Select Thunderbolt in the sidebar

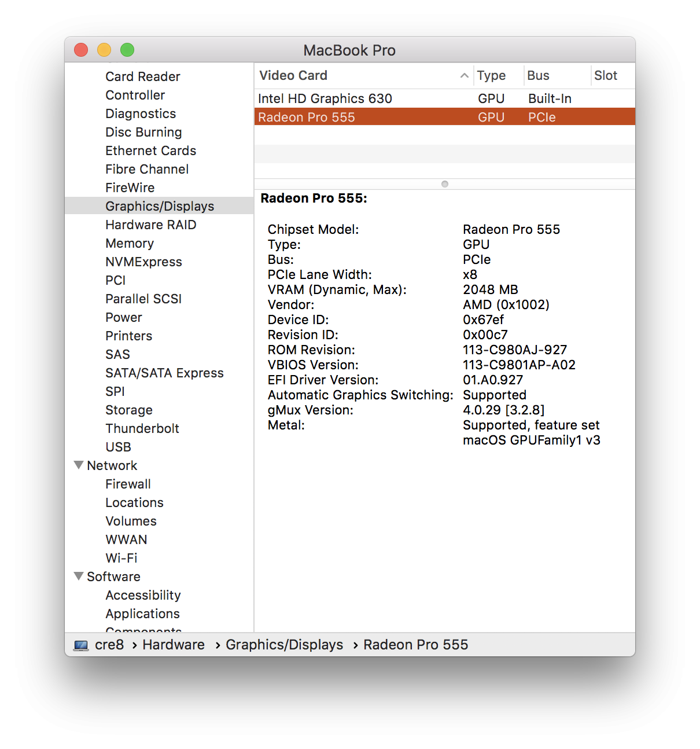click(142, 428)
